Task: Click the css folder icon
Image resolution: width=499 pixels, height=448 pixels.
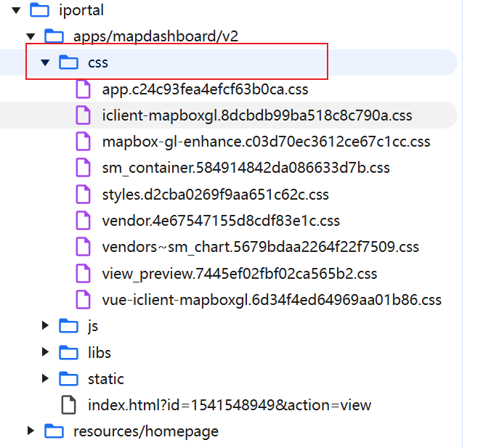Action: [68, 62]
